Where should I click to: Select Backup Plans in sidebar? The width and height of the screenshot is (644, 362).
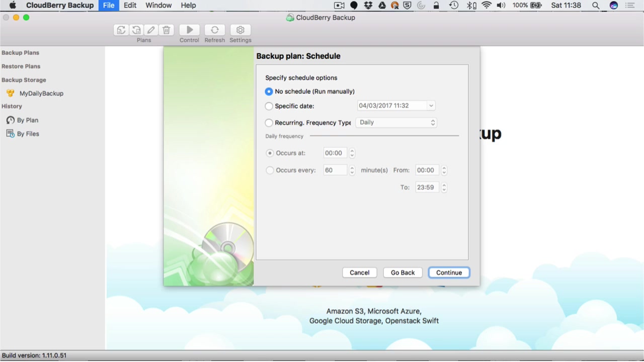20,53
